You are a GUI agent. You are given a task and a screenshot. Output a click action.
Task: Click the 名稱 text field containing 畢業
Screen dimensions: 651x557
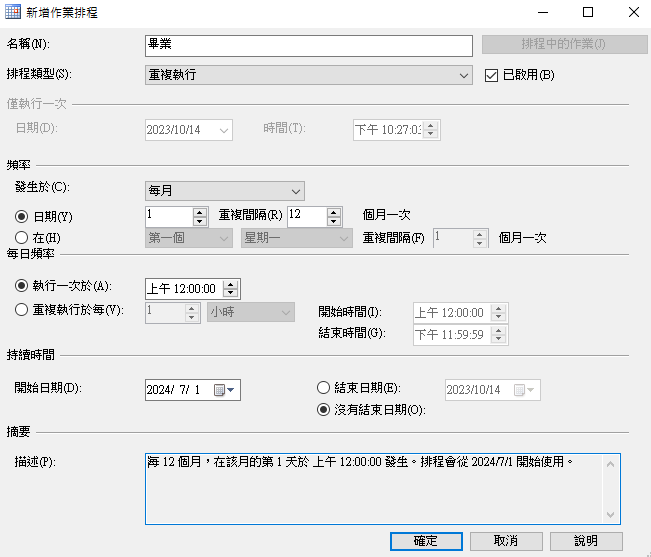click(x=308, y=46)
